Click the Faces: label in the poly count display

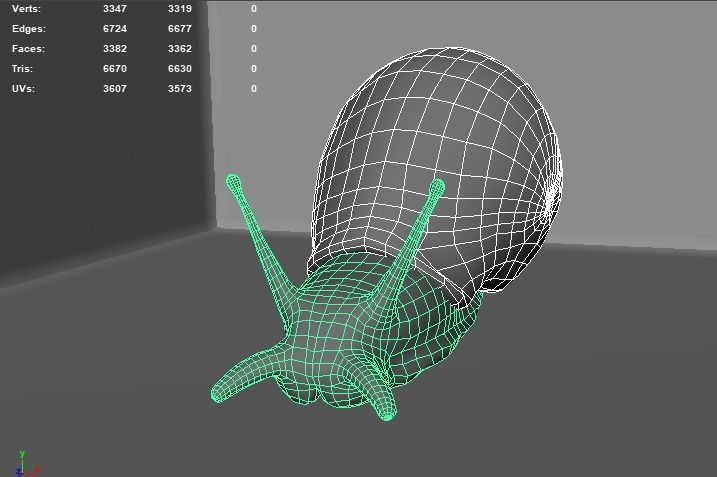[x=28, y=48]
